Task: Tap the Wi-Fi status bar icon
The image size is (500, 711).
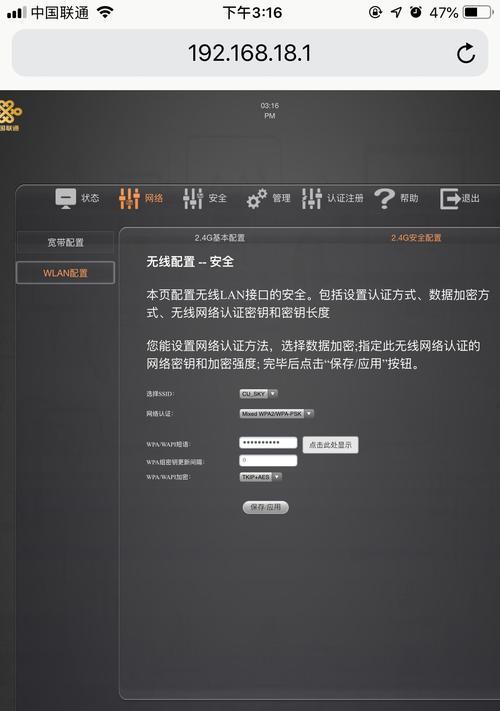Action: click(x=105, y=12)
